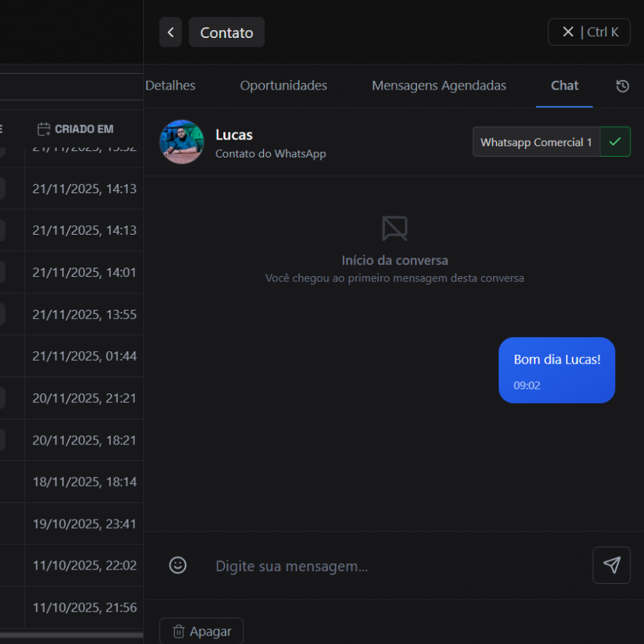Click the X Ctrl K close button
644x644 pixels.
(x=589, y=32)
